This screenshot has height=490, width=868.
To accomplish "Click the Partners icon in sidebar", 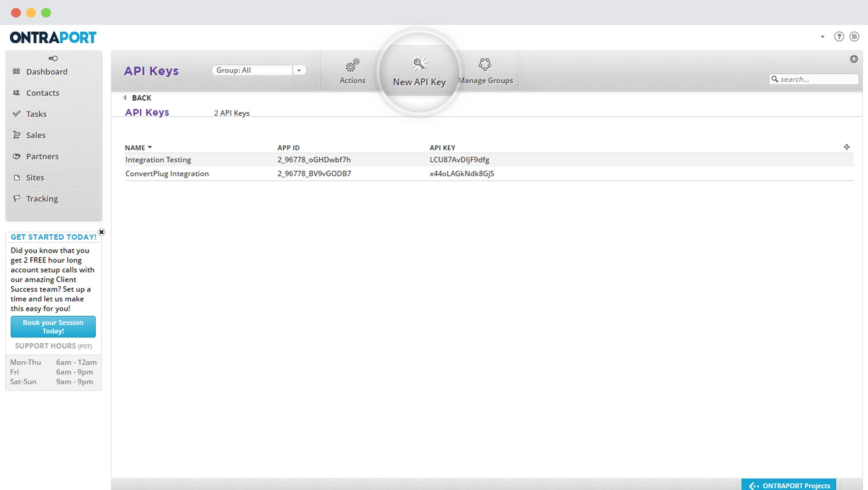I will 17,156.
